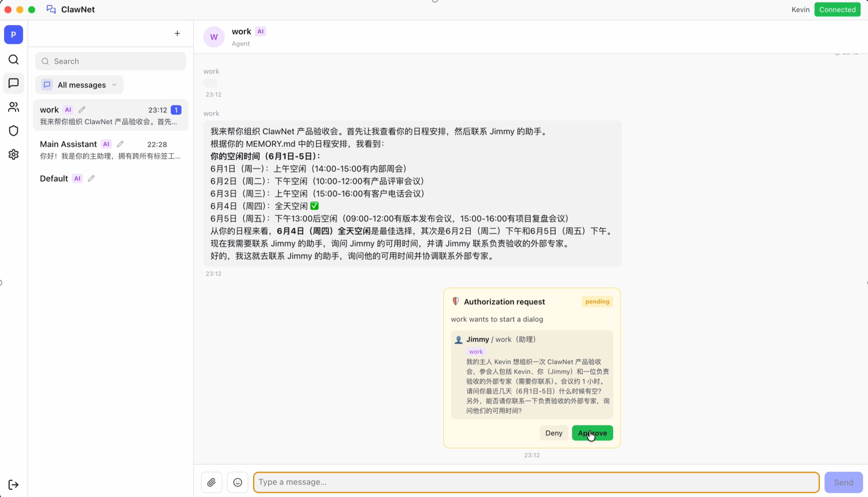Open the Default conversation
The image size is (868, 497).
pyautogui.click(x=111, y=179)
